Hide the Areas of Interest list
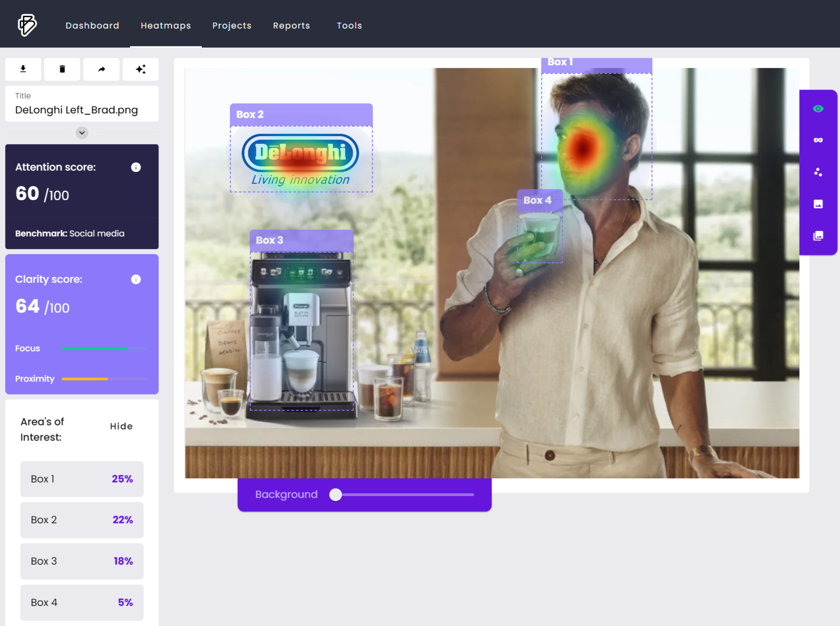This screenshot has width=840, height=626. (x=121, y=426)
